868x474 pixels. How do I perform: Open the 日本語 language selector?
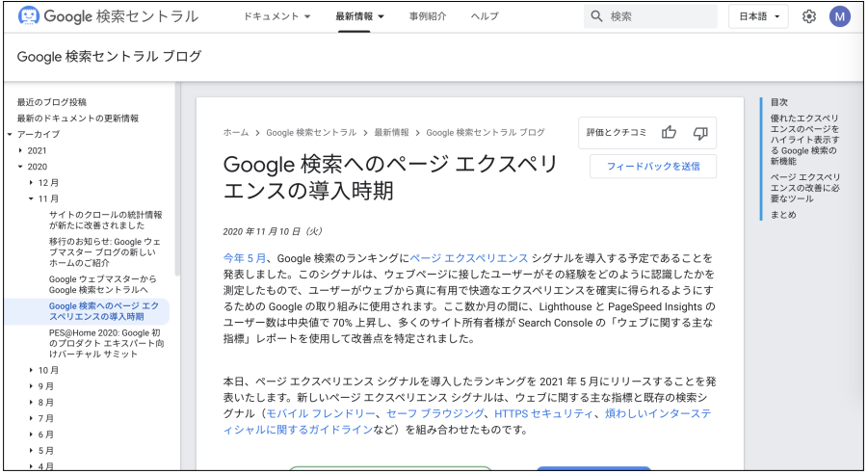point(758,16)
